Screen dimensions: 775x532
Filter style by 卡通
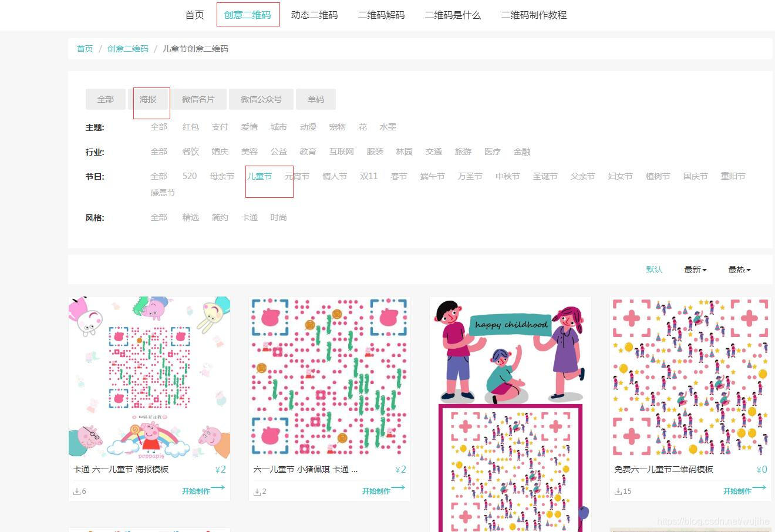250,217
